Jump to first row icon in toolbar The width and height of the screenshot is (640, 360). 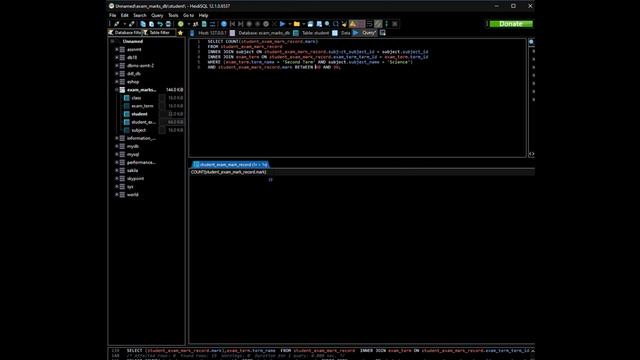coord(232,24)
